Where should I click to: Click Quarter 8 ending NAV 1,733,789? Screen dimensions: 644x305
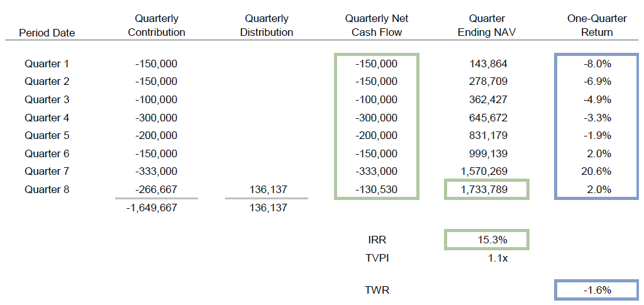click(487, 189)
